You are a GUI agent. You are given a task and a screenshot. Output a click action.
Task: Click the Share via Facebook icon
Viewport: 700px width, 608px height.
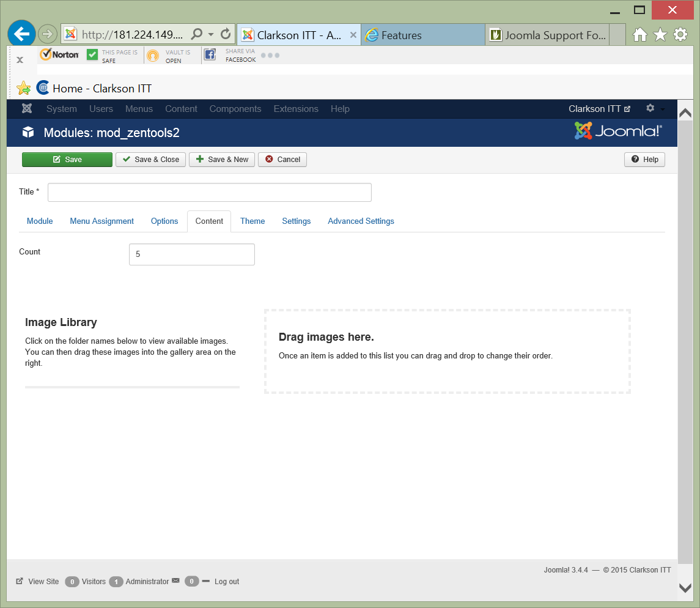pos(210,54)
